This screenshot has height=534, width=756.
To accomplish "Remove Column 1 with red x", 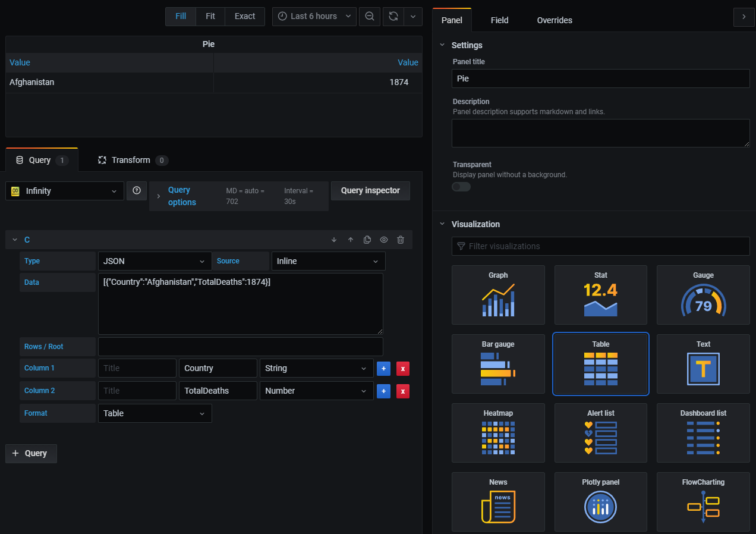I will [403, 369].
